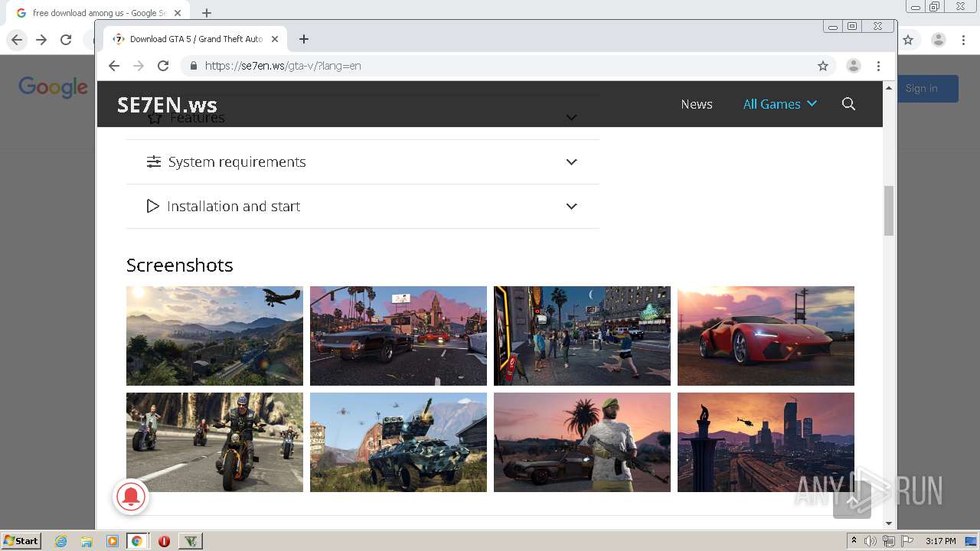This screenshot has height=551, width=980.
Task: Click the forward arrow in the front window
Action: 139,66
